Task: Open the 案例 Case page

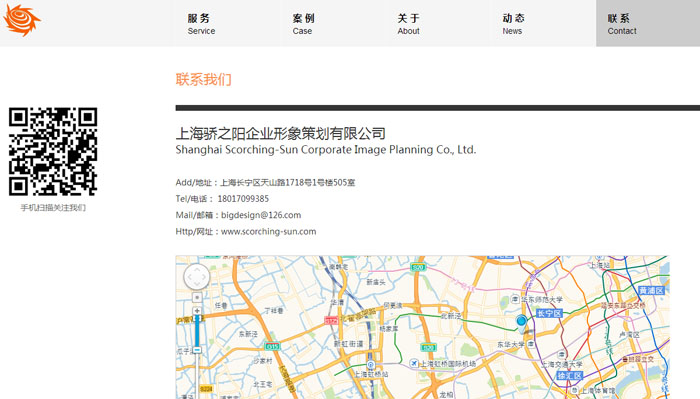Action: point(303,24)
